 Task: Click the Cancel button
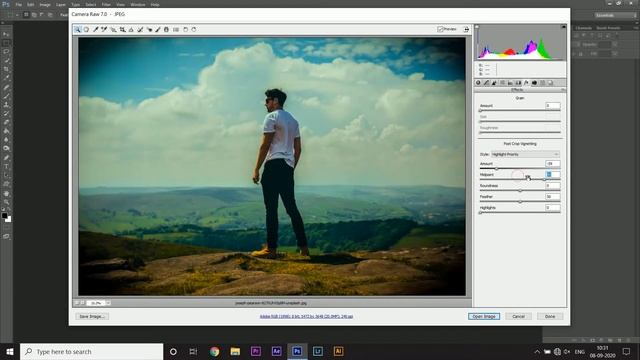pos(518,316)
